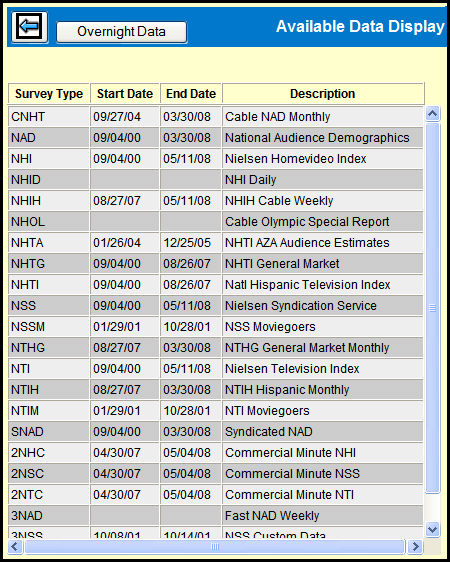450x562 pixels.
Task: Click the back arrow icon
Action: pyautogui.click(x=29, y=27)
